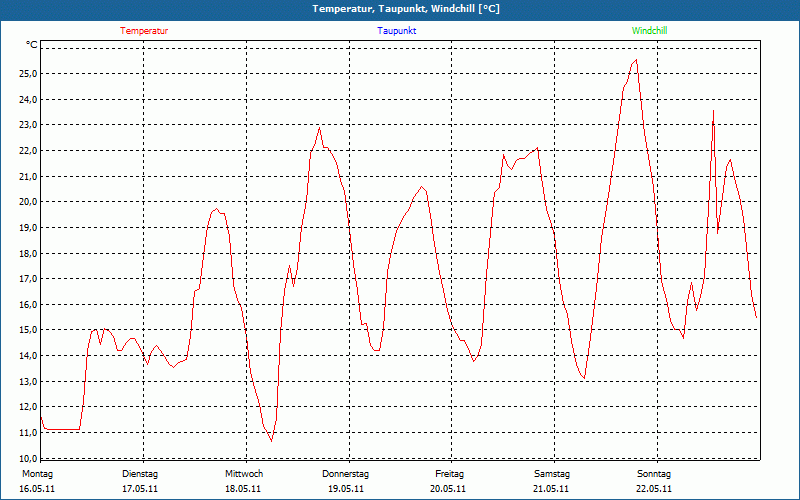Click the chart title Temperatur, Taupunkt, Windchill
Image resolution: width=800 pixels, height=500 pixels.
[406, 9]
